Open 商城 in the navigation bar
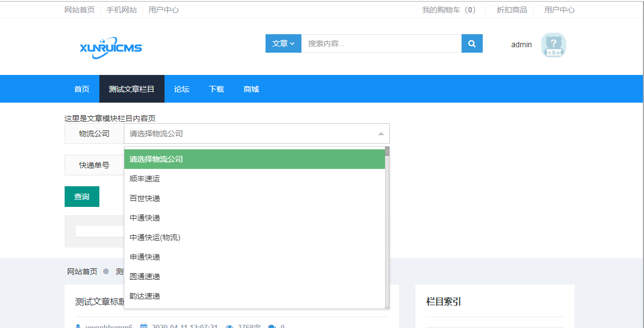The image size is (644, 328). (x=251, y=89)
